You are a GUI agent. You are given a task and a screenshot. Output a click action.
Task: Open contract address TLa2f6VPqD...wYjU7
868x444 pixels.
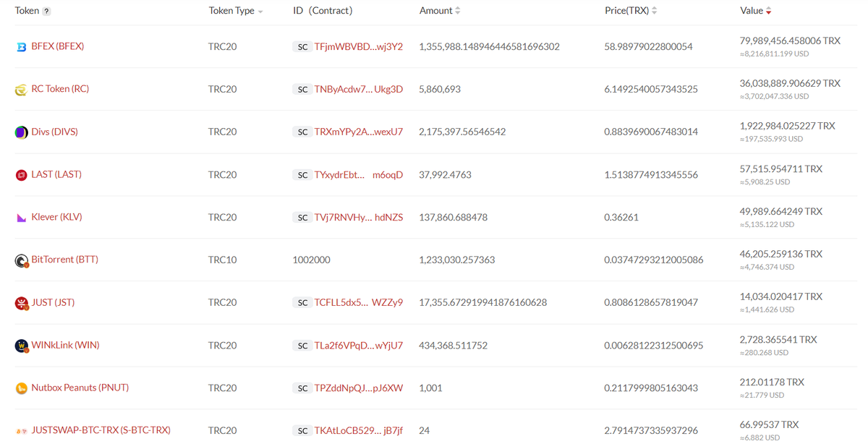click(x=359, y=345)
